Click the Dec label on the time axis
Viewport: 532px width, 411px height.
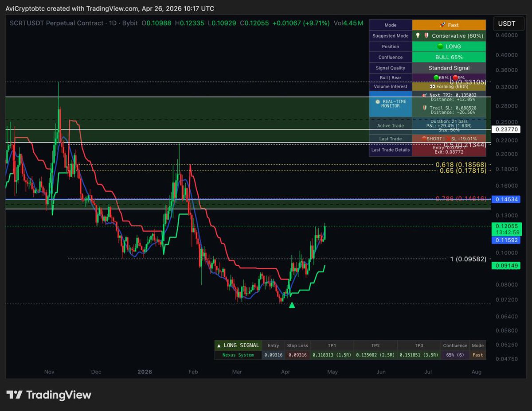pyautogui.click(x=96, y=372)
